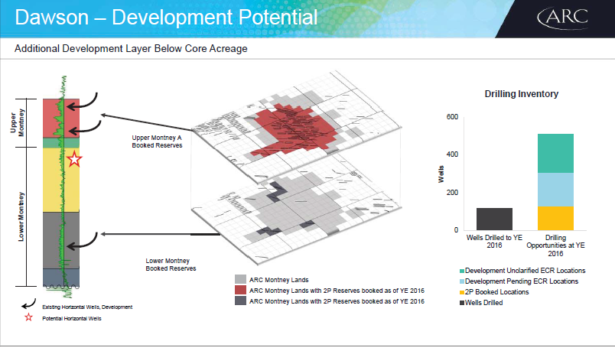Click the 'ARC Montney Lands' legend text
Viewport: 615px width, 364px height.
pos(279,280)
